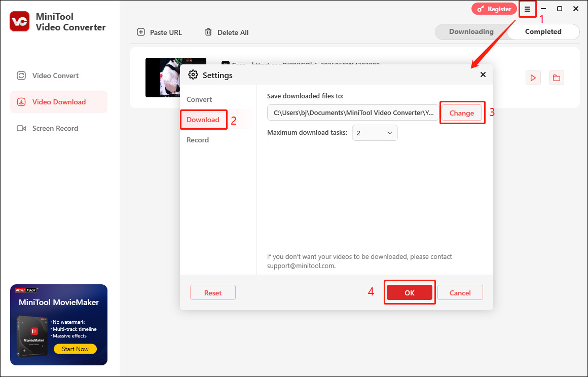Click the Video Convert sidebar icon

(21, 76)
